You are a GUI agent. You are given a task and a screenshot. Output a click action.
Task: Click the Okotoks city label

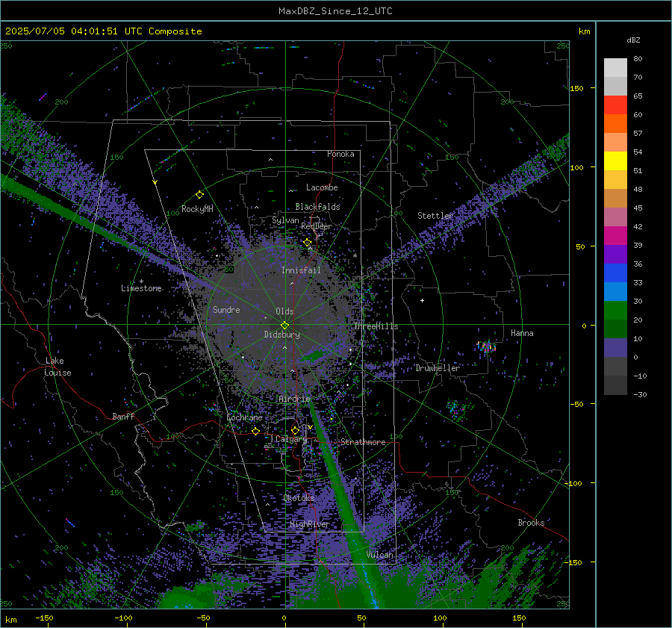(x=299, y=498)
